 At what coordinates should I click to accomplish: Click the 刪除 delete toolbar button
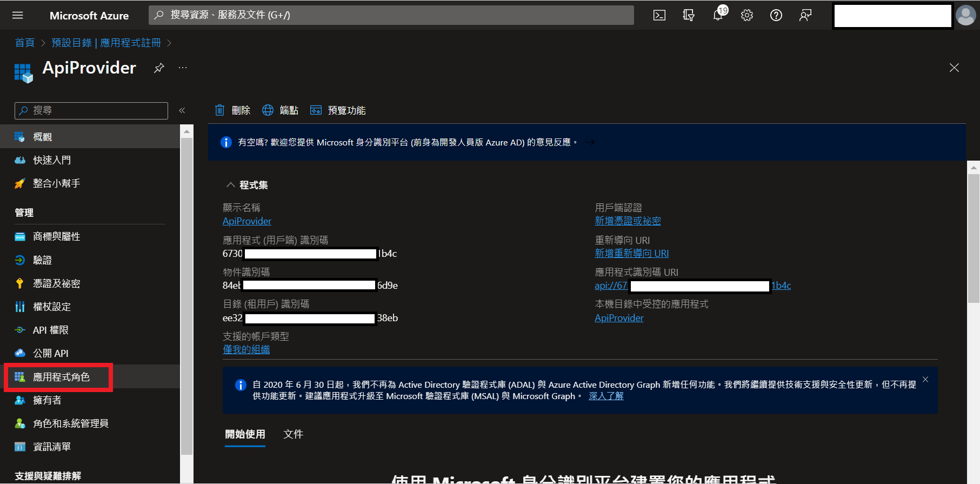tap(233, 110)
